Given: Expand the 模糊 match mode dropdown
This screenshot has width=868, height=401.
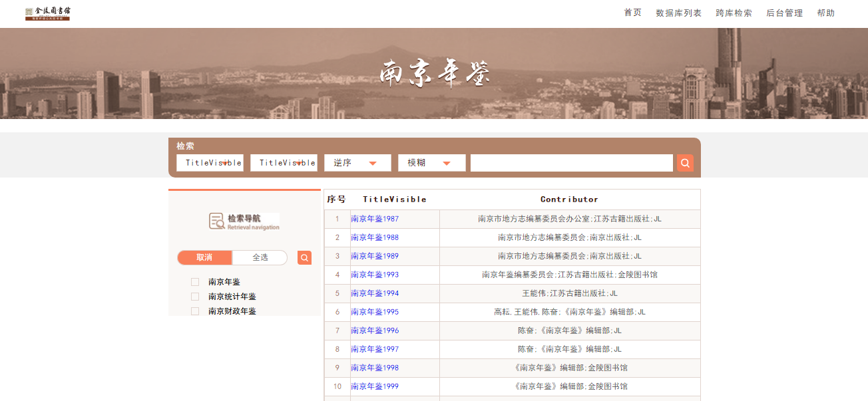Looking at the screenshot, I should click(431, 163).
